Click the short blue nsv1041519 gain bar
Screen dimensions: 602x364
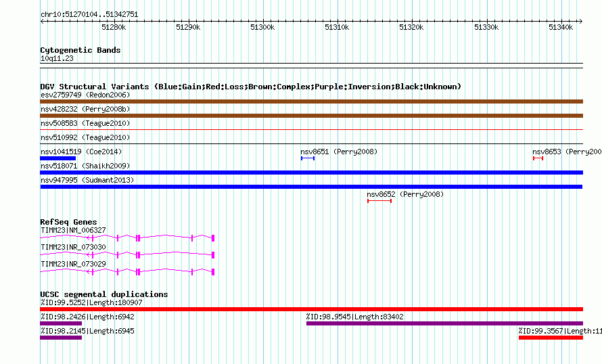click(x=58, y=158)
